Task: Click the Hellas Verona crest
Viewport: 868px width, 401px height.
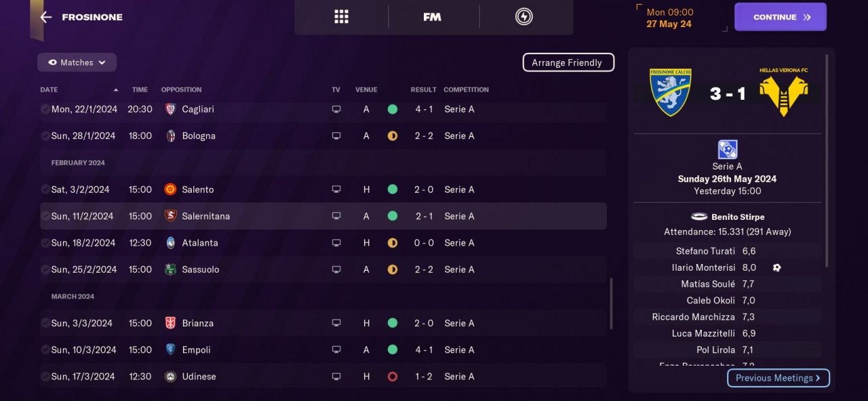Action: (x=783, y=92)
